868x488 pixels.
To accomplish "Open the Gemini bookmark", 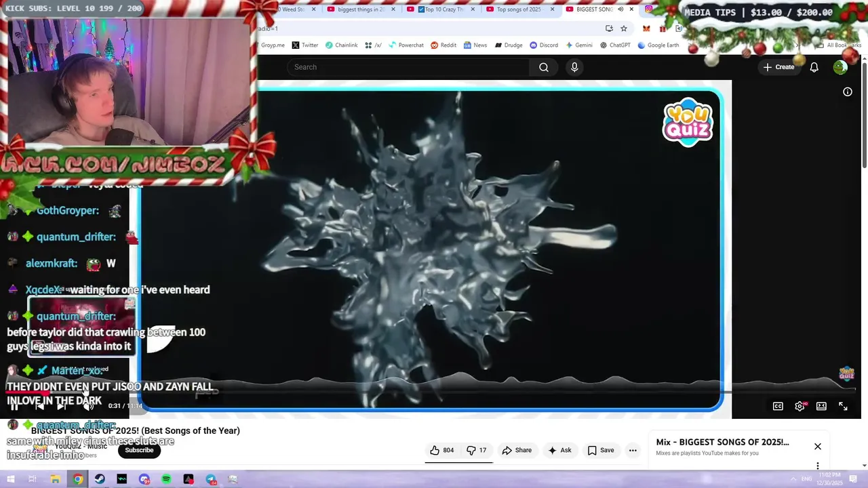I will point(578,45).
